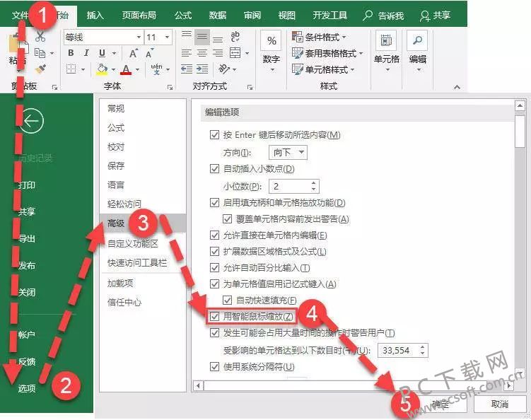
Task: Toggle 使用系统分隔符 checkbox
Action: (214, 366)
